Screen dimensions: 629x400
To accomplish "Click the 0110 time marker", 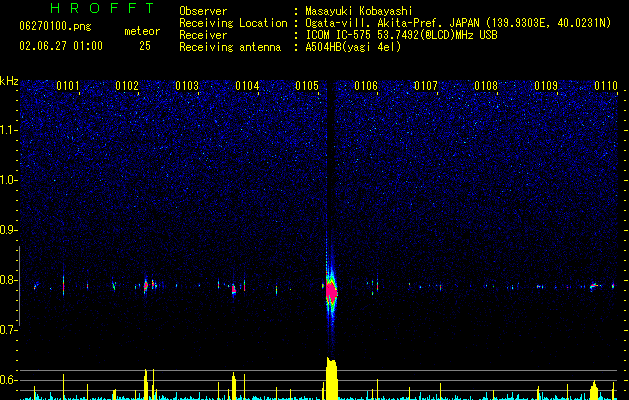I will 606,86.
